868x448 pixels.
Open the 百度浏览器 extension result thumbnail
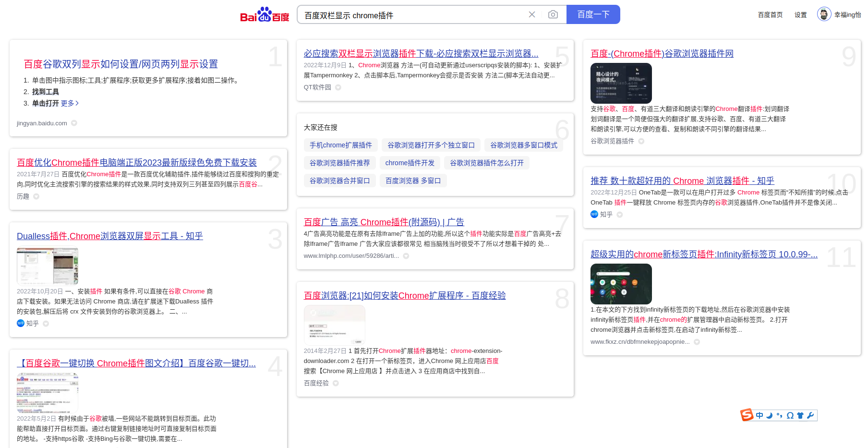(x=335, y=325)
